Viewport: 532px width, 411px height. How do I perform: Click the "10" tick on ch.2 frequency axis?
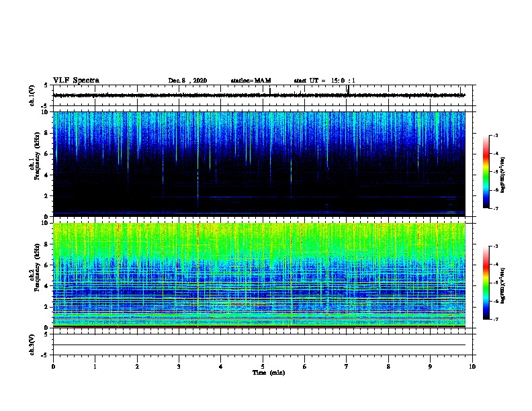45,223
